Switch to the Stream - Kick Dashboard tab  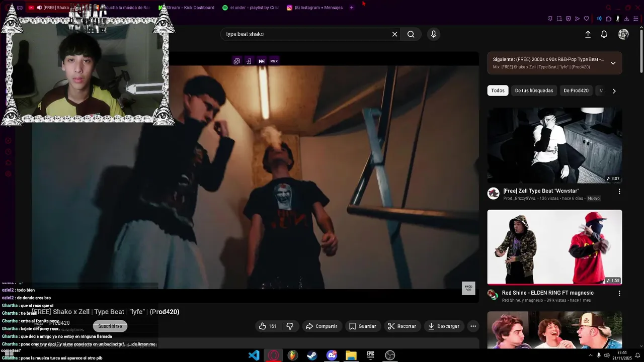click(187, 8)
